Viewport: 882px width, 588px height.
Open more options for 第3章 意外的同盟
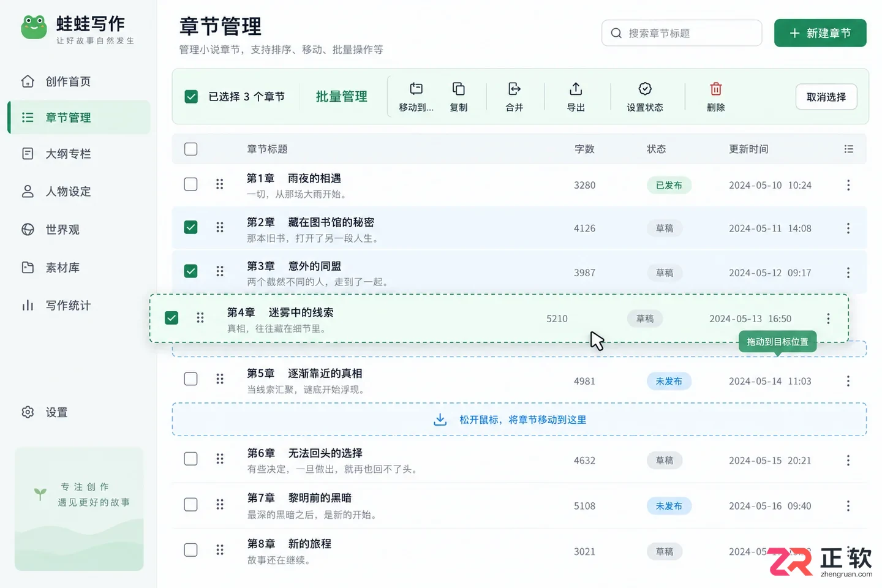[x=848, y=273]
